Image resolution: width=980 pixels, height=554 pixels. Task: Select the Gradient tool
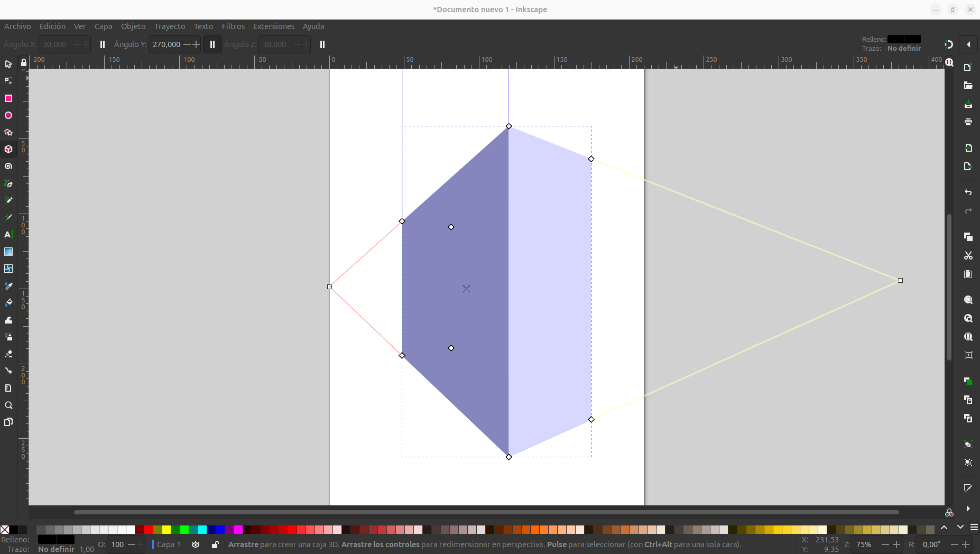click(8, 252)
